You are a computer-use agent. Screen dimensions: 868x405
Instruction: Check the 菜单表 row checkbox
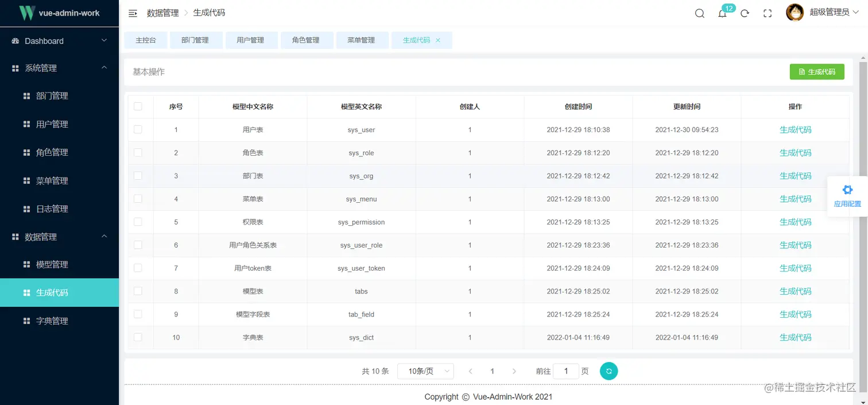(x=138, y=198)
